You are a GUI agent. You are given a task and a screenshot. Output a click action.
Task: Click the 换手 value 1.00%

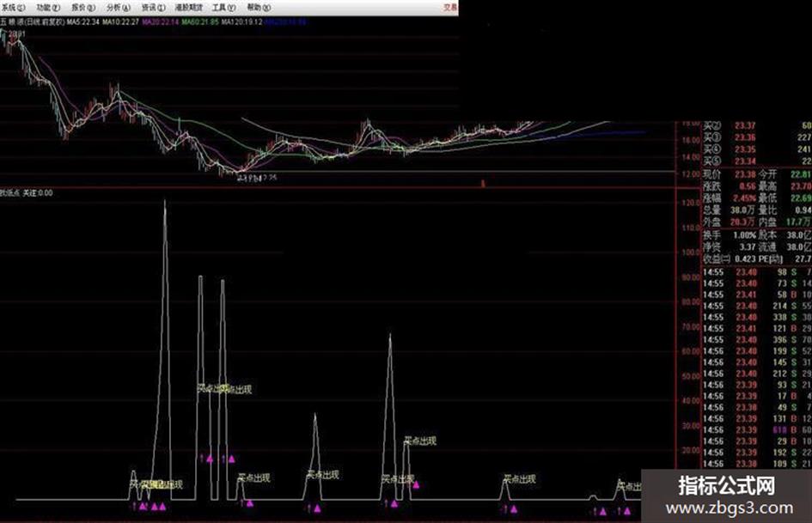click(x=744, y=234)
